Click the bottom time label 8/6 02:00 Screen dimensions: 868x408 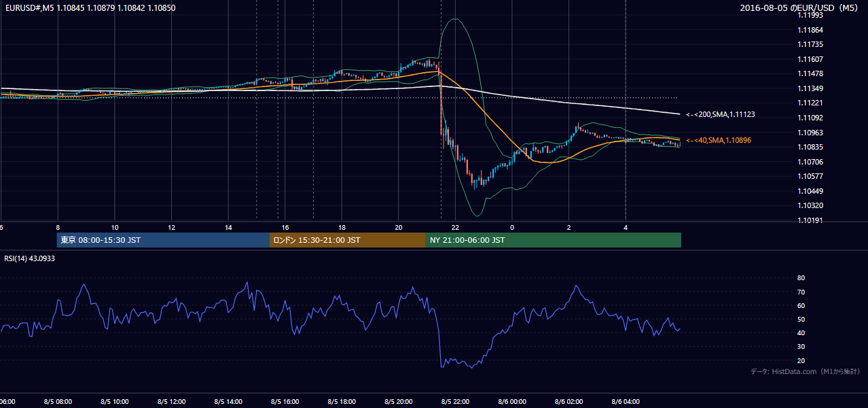pos(569,402)
